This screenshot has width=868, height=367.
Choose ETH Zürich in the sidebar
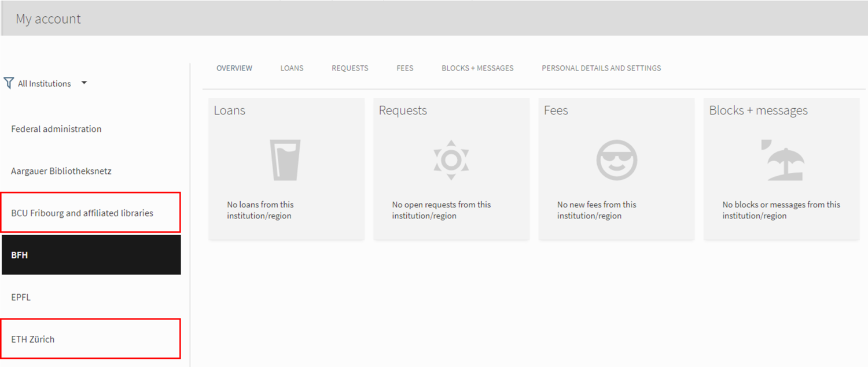tap(33, 339)
